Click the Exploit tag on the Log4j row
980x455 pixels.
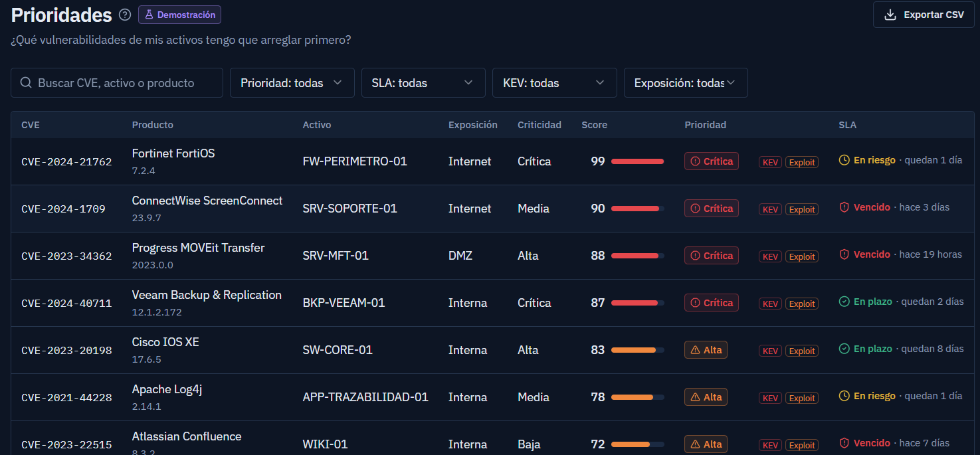[802, 398]
